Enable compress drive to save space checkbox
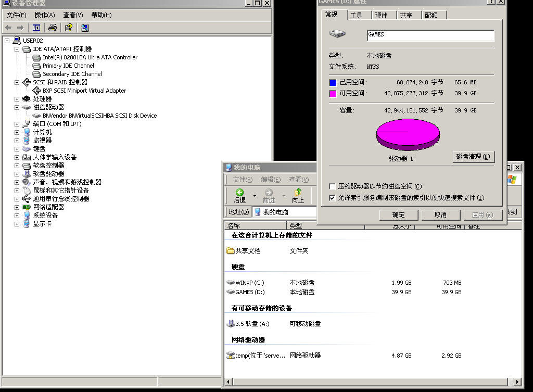533x392 pixels. pos(332,186)
